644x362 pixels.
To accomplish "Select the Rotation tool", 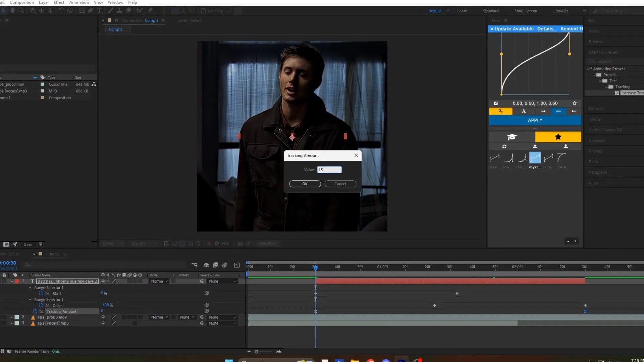I will click(x=61, y=11).
